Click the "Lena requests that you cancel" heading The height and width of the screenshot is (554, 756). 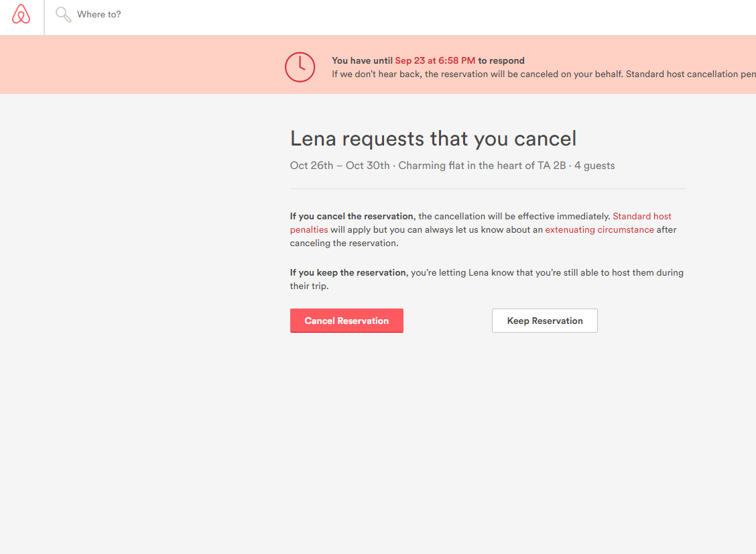tap(433, 139)
